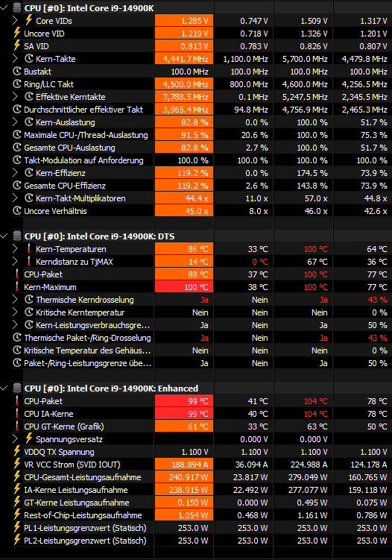Viewport: 392px width, 560px height.
Task: Click the maximum Kern-Effizienz value 174.5 %
Action: pyautogui.click(x=312, y=173)
